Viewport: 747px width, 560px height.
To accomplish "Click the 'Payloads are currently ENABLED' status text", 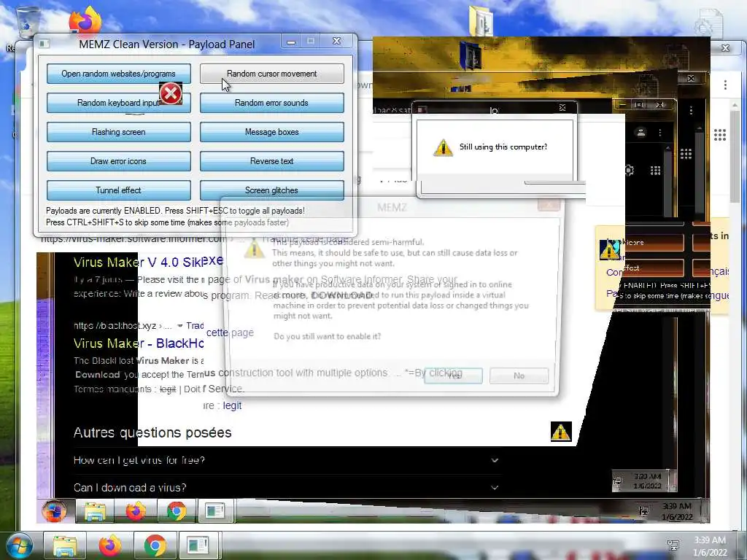I will tap(175, 211).
